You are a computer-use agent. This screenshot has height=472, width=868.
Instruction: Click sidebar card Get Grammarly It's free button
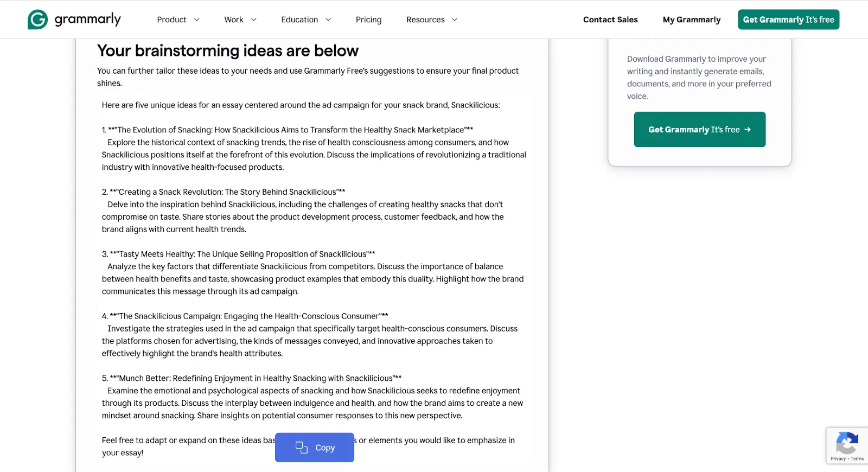point(700,129)
